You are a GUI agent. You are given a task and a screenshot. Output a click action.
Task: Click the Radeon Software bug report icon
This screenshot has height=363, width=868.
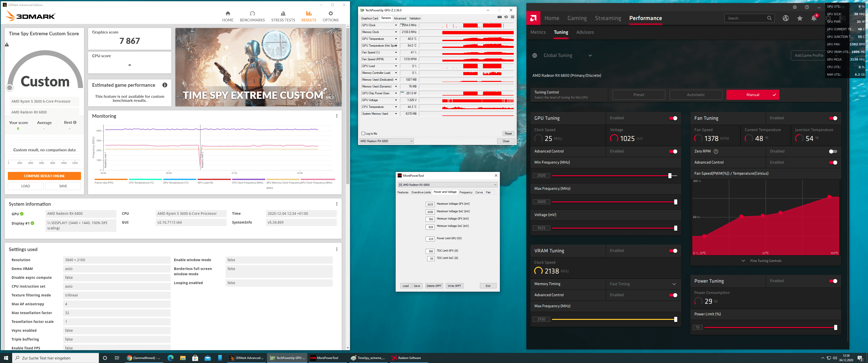pyautogui.click(x=795, y=7)
